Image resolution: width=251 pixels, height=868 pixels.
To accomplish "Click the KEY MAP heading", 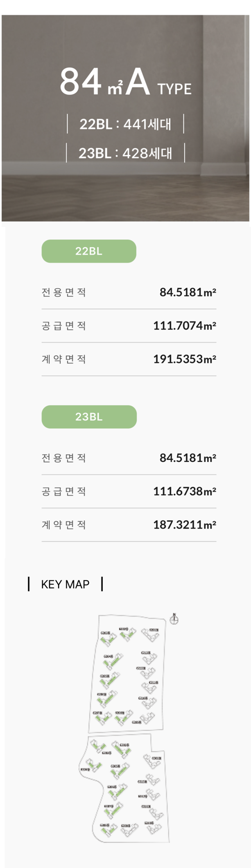I will (x=65, y=584).
